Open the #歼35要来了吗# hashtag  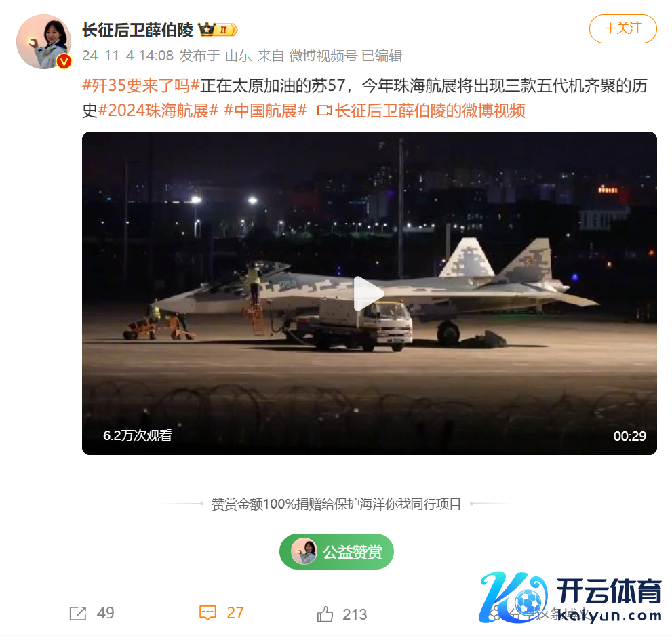click(141, 85)
